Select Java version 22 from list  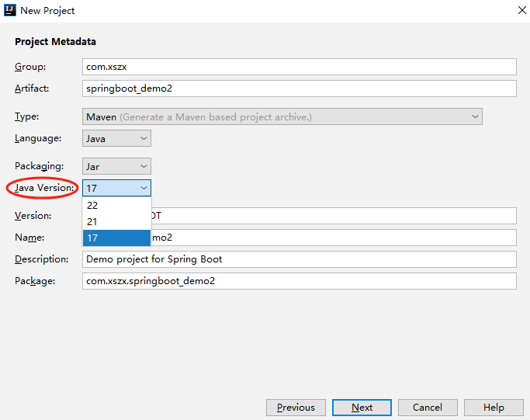[116, 206]
